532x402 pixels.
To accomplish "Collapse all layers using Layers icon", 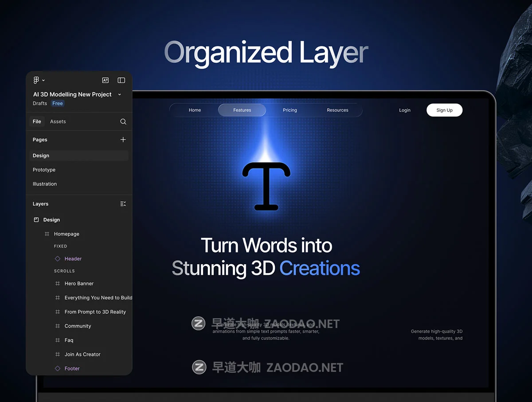I will point(123,204).
